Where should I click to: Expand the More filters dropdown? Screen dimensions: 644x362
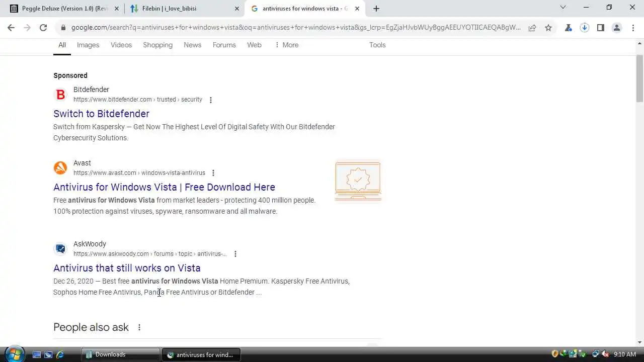click(287, 45)
